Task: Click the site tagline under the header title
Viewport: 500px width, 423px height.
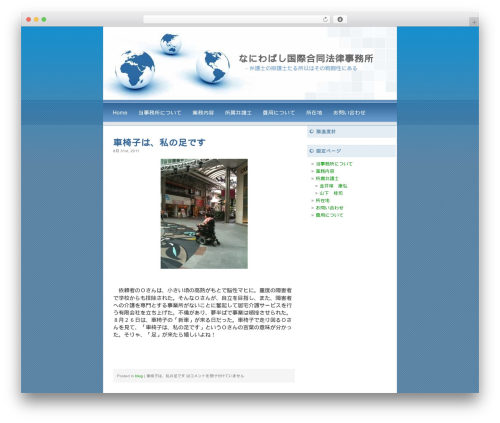Action: (303, 68)
